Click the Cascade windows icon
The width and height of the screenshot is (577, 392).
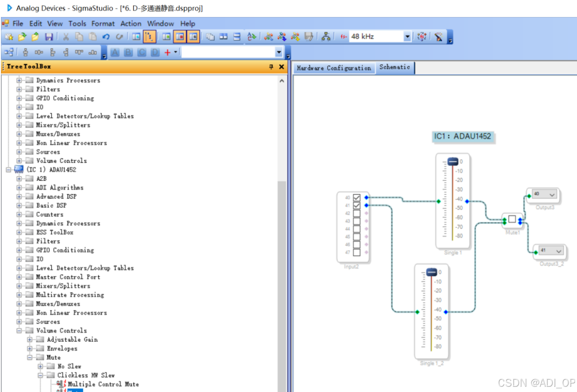(210, 36)
